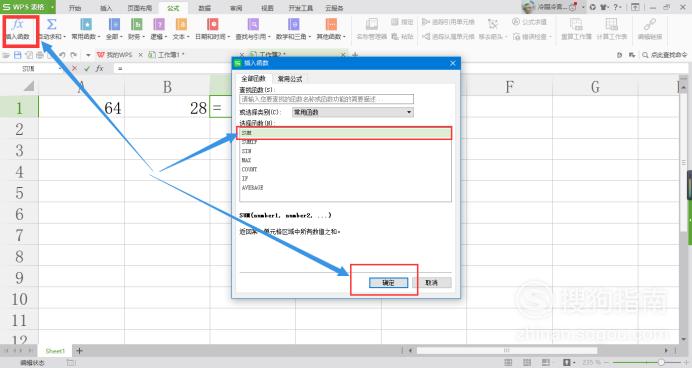Open the function category combo box
The height and width of the screenshot is (368, 692).
pyautogui.click(x=353, y=112)
